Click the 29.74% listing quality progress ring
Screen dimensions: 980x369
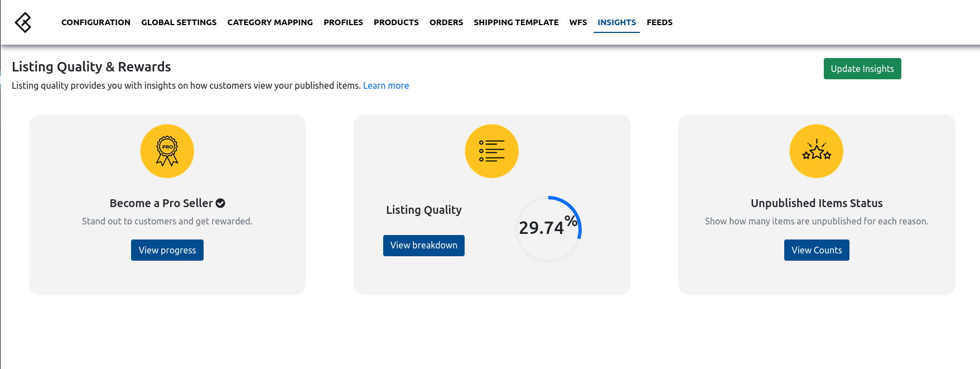tap(548, 229)
